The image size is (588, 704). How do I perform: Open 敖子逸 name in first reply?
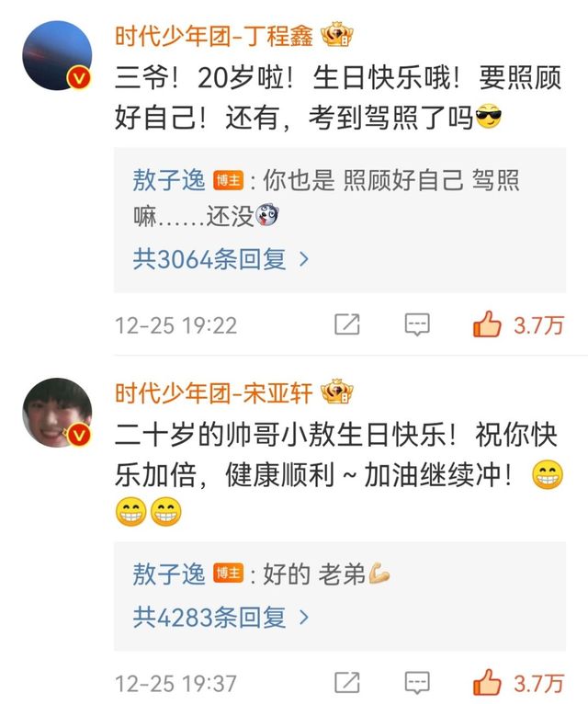(x=169, y=180)
